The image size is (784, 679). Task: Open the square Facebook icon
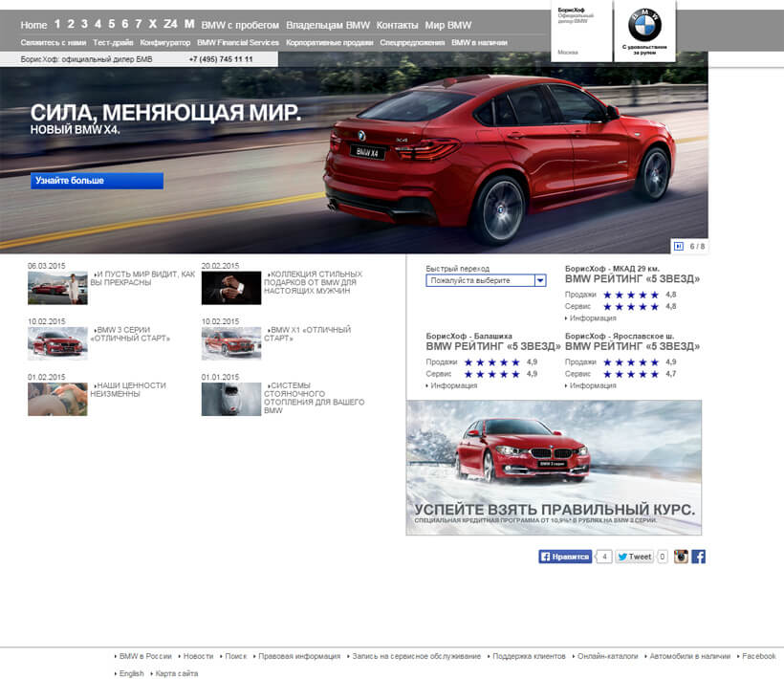699,557
